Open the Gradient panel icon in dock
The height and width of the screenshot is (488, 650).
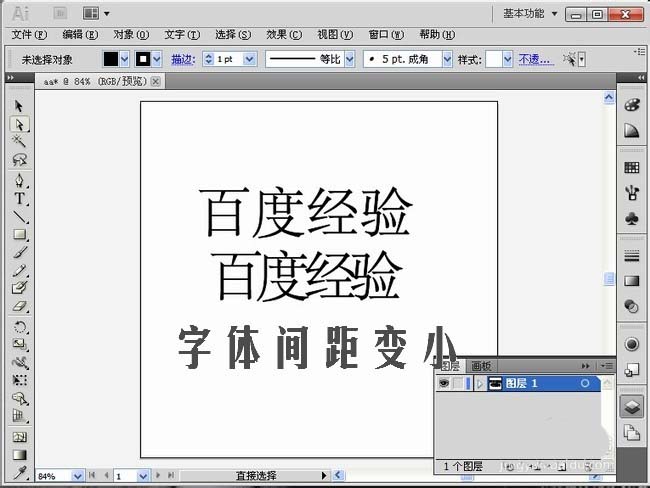pyautogui.click(x=632, y=281)
